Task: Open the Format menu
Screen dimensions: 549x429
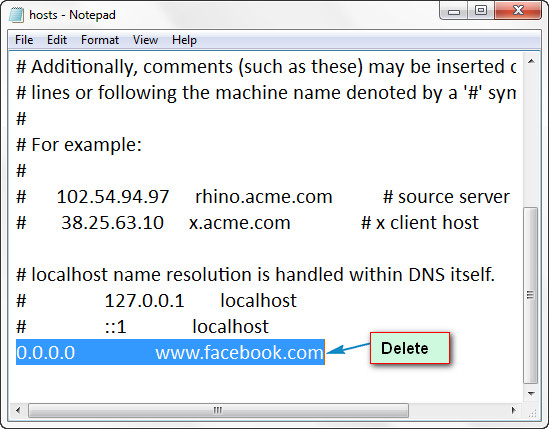Action: tap(100, 40)
